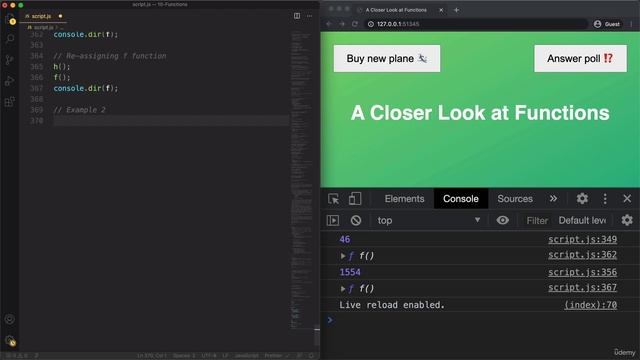
Task: Focus the console Filter field
Action: [x=537, y=220]
